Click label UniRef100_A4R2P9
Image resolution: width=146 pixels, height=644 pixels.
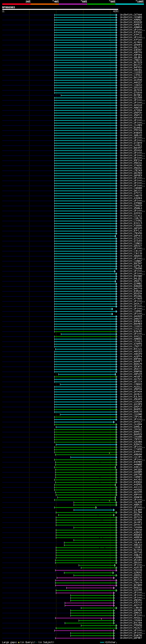coord(131,354)
